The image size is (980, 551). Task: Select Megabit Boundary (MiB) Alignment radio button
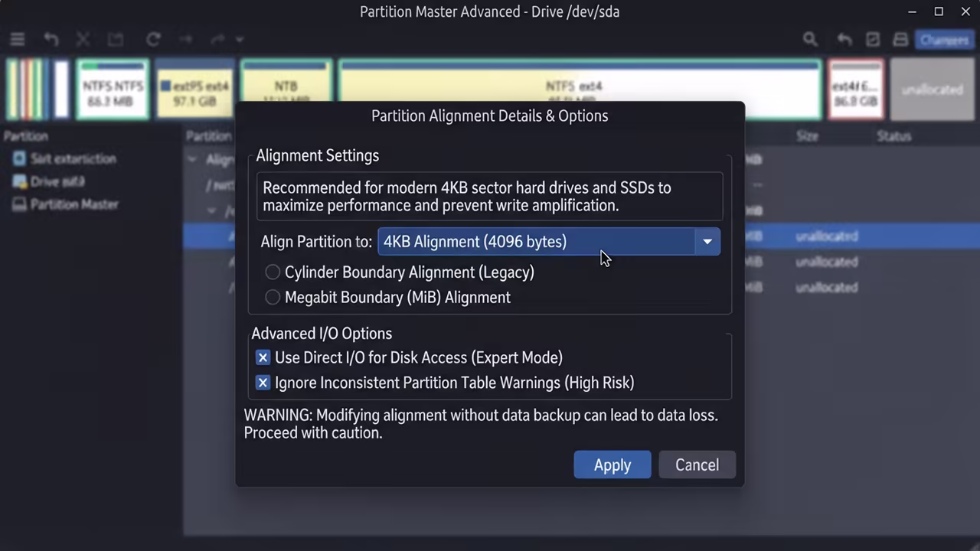click(x=273, y=298)
